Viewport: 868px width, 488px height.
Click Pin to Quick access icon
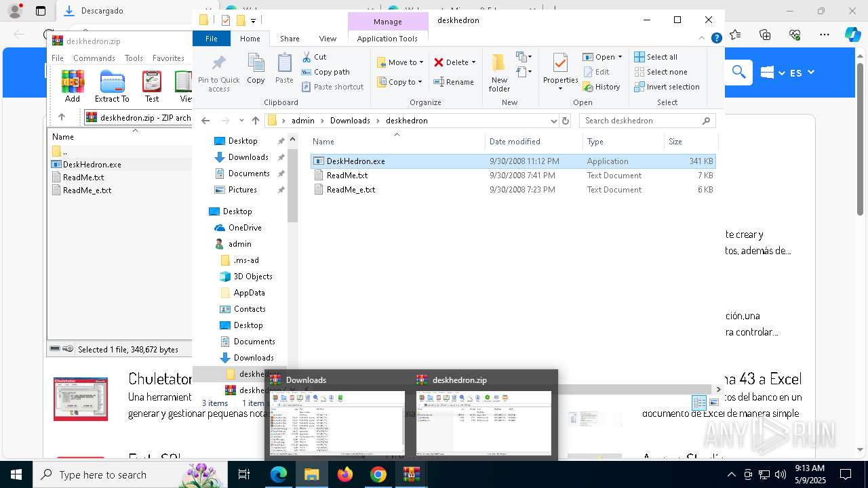[x=218, y=73]
